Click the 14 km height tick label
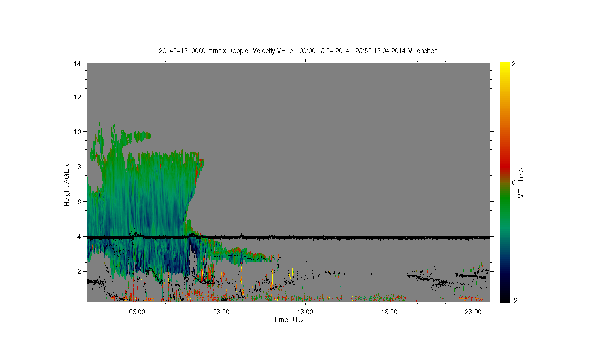Viewport: 607px width, 364px height. tap(77, 64)
